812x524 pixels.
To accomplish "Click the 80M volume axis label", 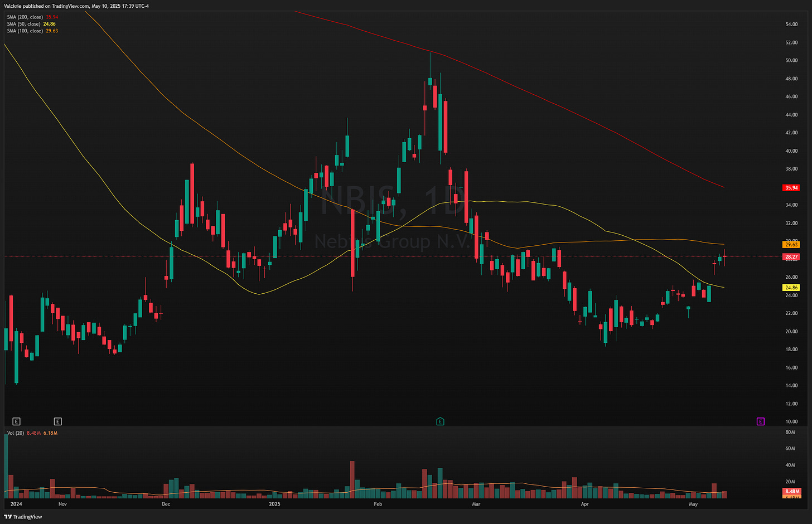I will pyautogui.click(x=790, y=433).
